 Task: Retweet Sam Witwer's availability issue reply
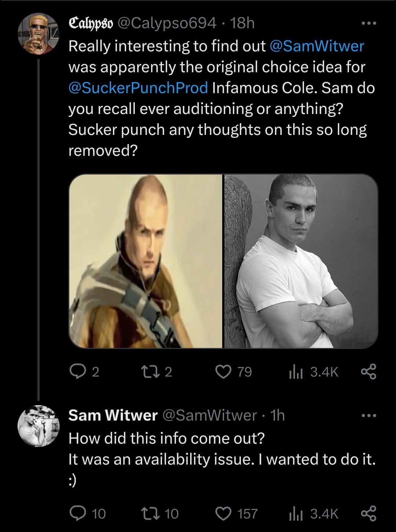(151, 513)
